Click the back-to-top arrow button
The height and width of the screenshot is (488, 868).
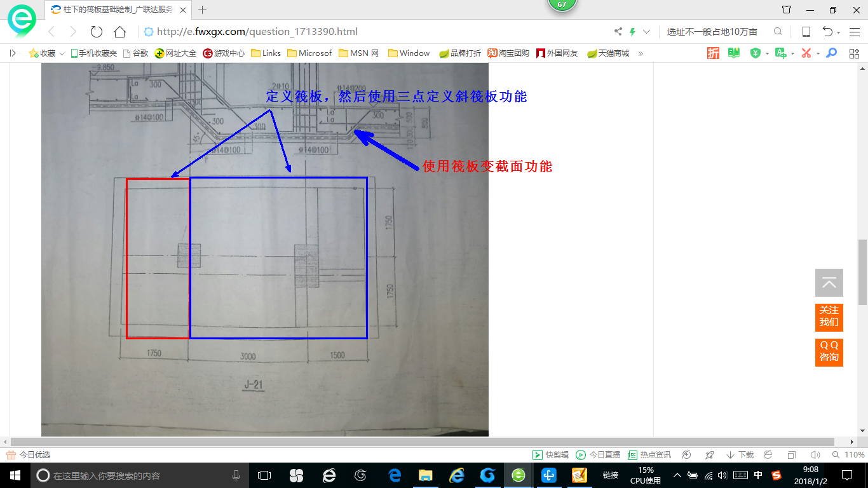tap(829, 283)
